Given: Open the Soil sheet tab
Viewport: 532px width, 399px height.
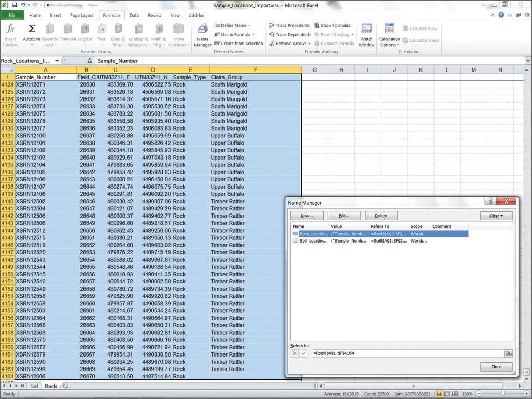Looking at the screenshot, I should point(34,386).
